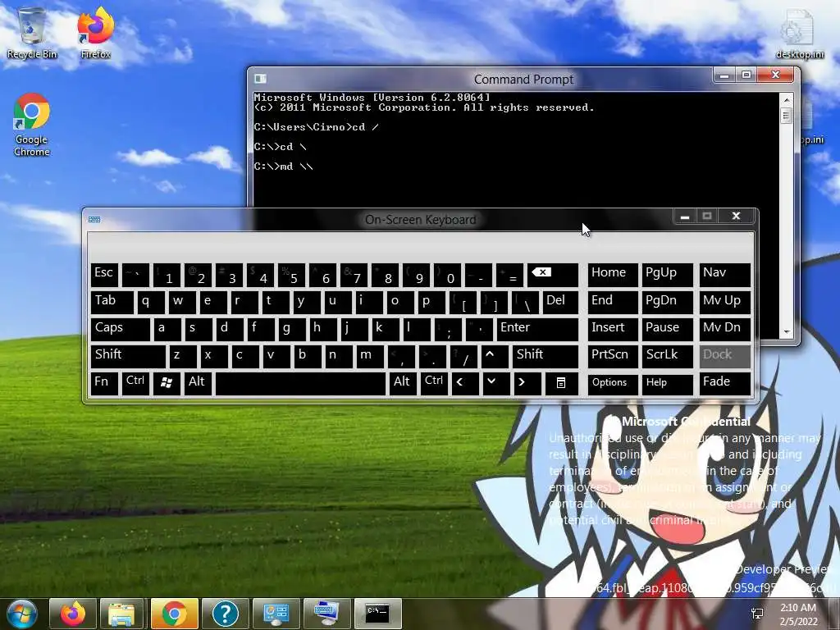Click the Fade key
The width and height of the screenshot is (840, 630).
pyautogui.click(x=725, y=382)
